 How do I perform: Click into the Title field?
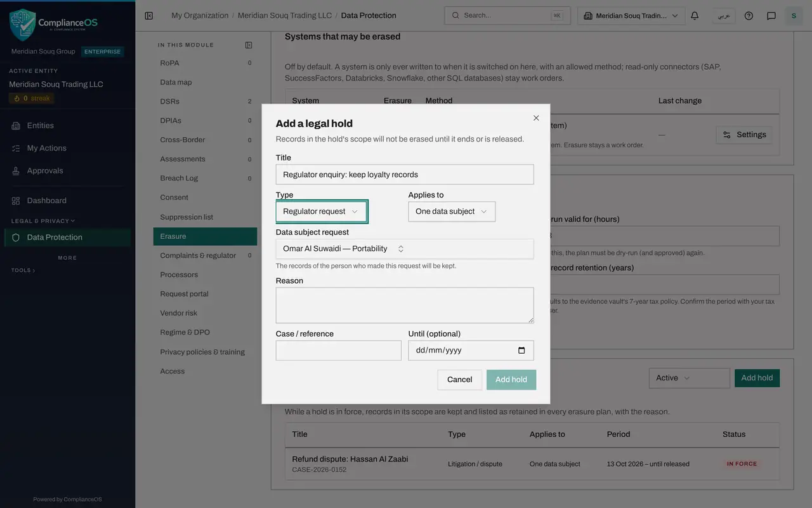(x=405, y=175)
